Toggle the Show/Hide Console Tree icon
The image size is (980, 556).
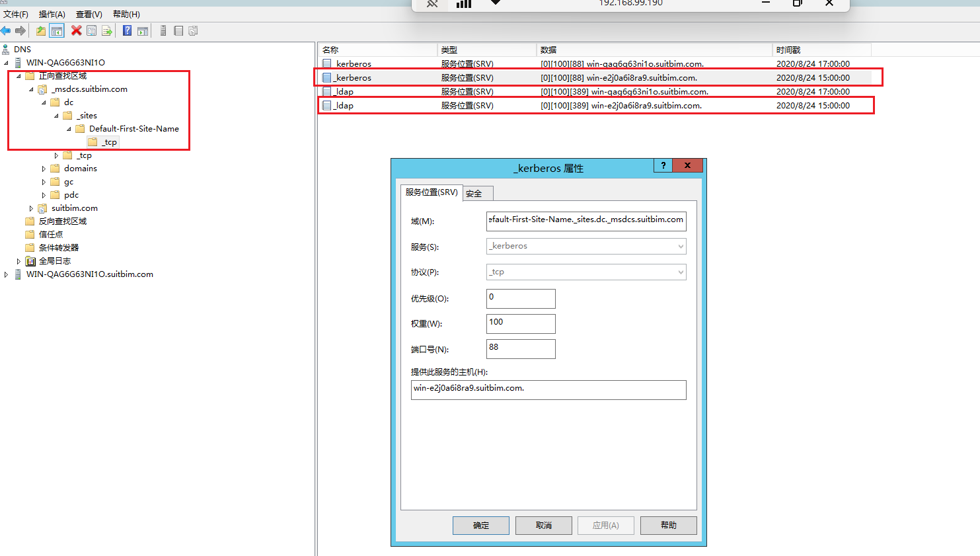point(57,30)
